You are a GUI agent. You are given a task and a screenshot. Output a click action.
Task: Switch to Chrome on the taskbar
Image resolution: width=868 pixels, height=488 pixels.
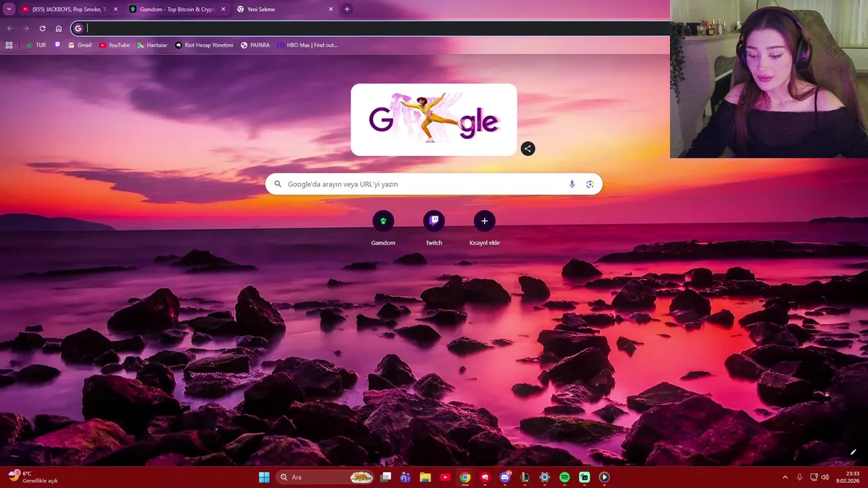(x=465, y=477)
